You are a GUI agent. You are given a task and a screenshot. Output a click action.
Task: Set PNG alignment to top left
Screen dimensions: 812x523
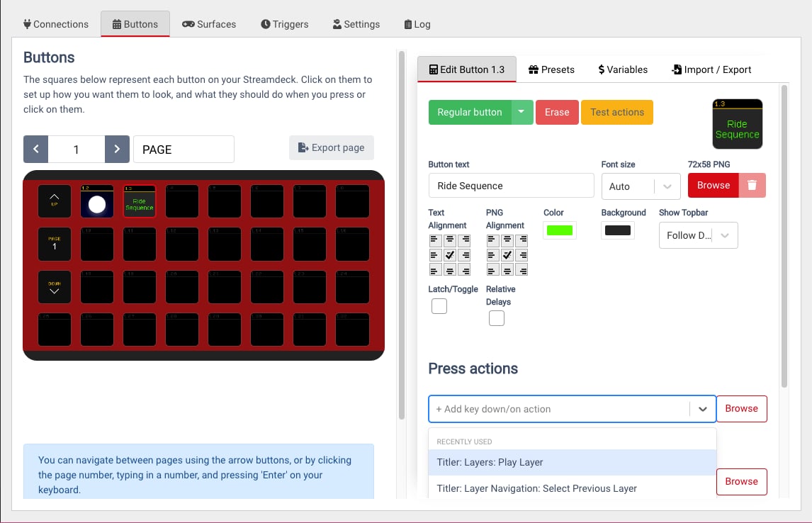492,240
